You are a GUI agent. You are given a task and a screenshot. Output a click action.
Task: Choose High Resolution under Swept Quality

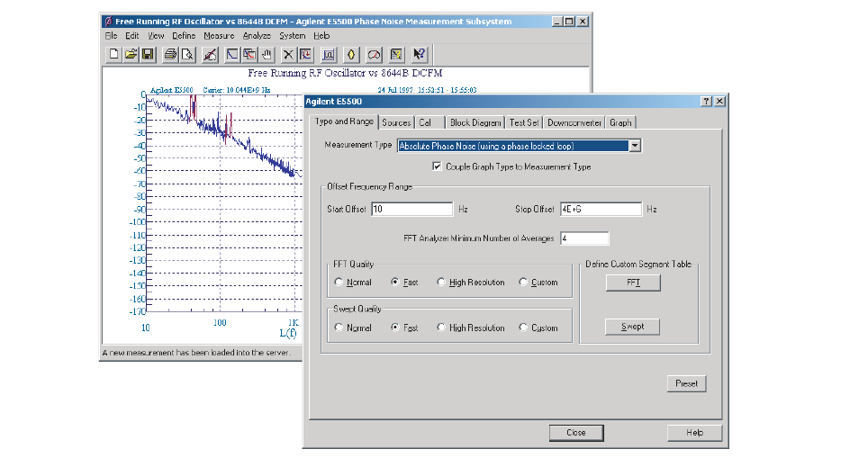click(441, 328)
